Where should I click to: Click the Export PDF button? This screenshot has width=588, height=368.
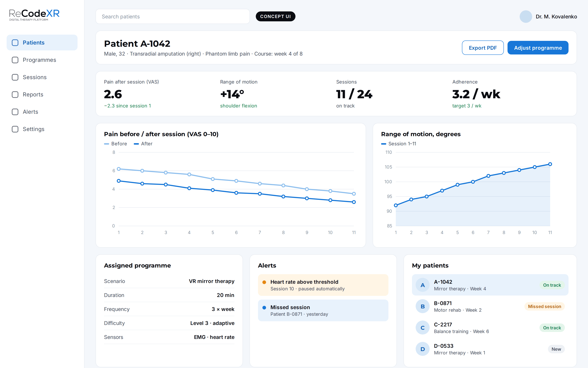483,48
